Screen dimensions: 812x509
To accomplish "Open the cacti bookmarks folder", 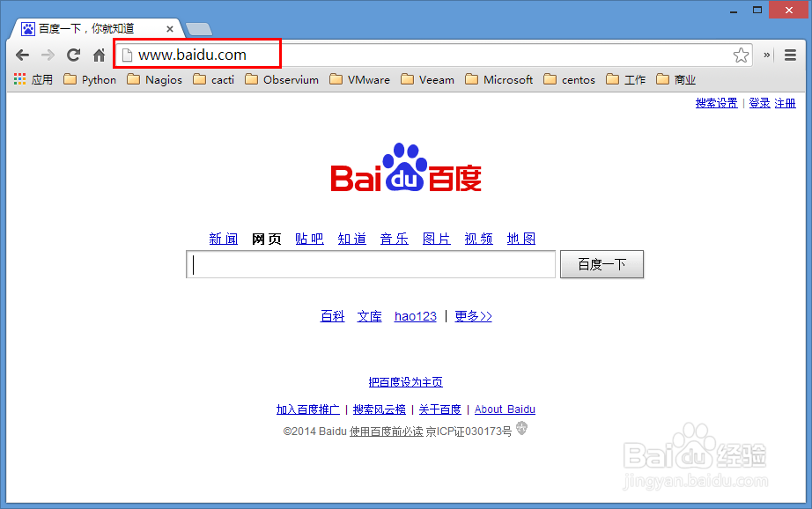I will [213, 79].
